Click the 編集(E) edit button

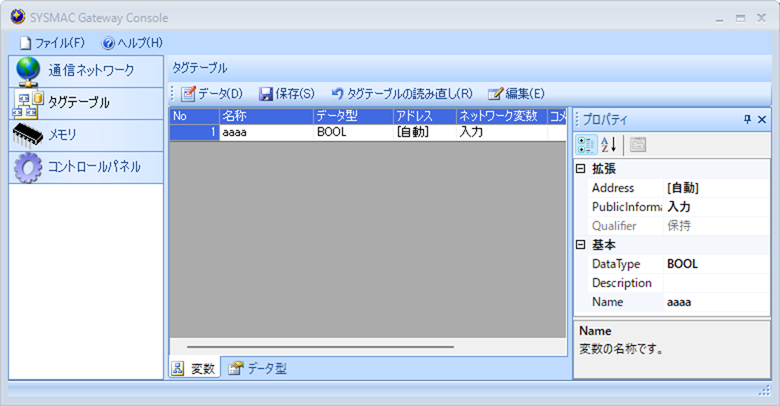(516, 94)
